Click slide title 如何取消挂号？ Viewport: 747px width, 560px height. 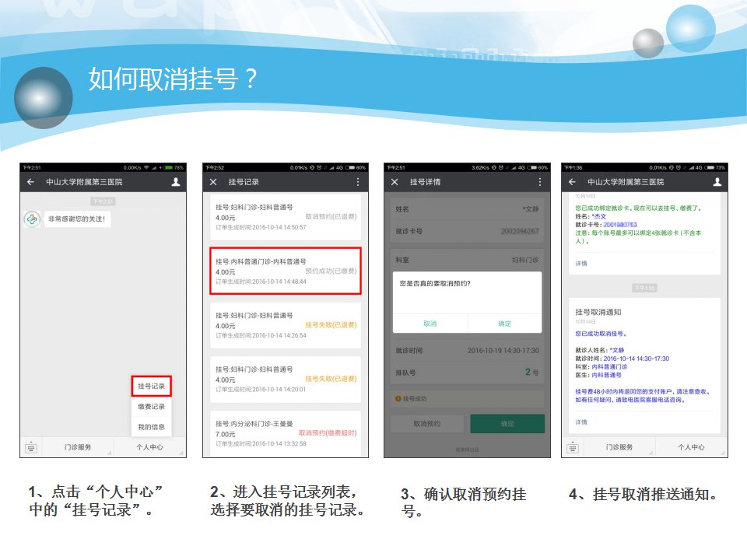coord(173,79)
